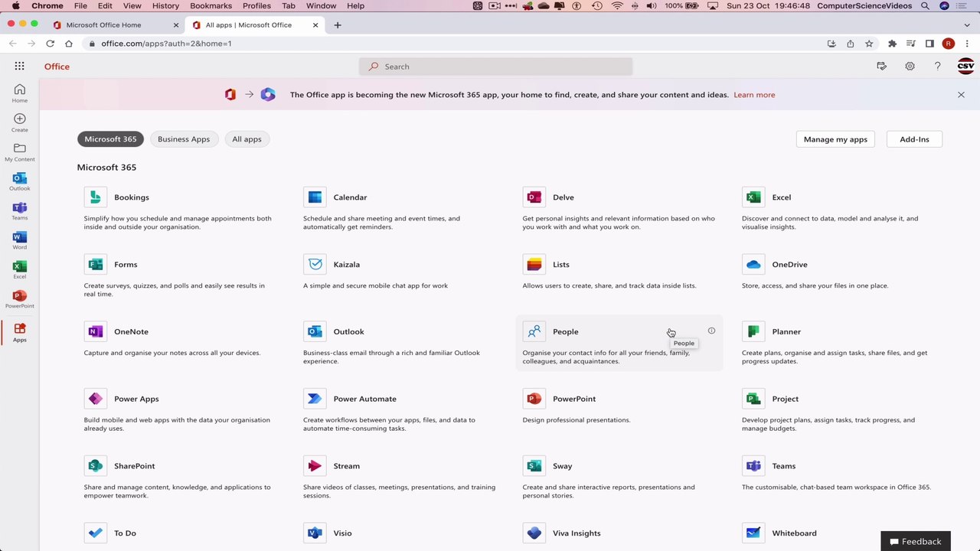This screenshot has height=551, width=980.
Task: Open My Content in sidebar
Action: point(20,152)
